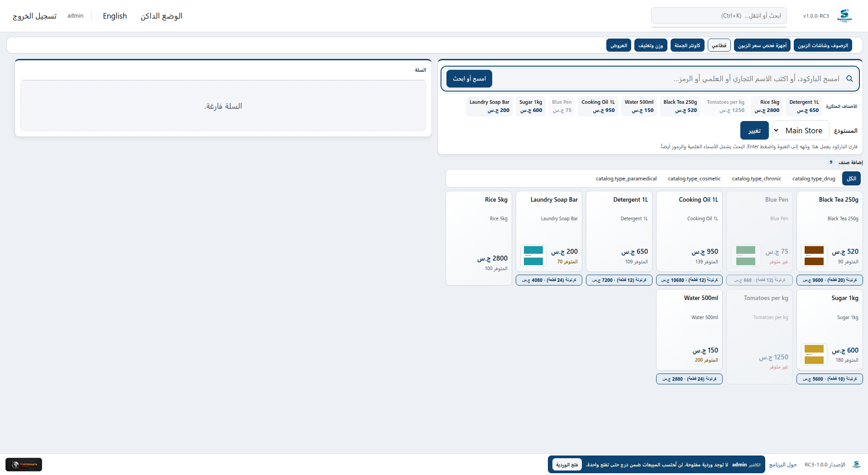868x475 pixels.
Task: Select Black Tea 250g product thumbnail
Action: tap(814, 256)
